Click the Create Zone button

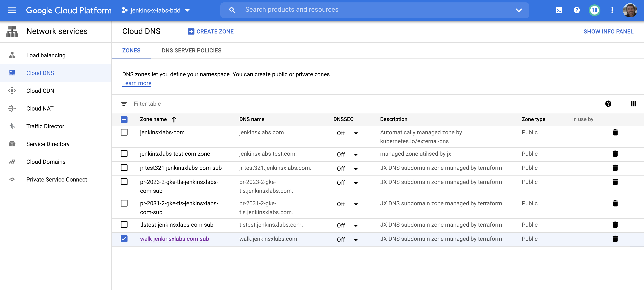[211, 31]
